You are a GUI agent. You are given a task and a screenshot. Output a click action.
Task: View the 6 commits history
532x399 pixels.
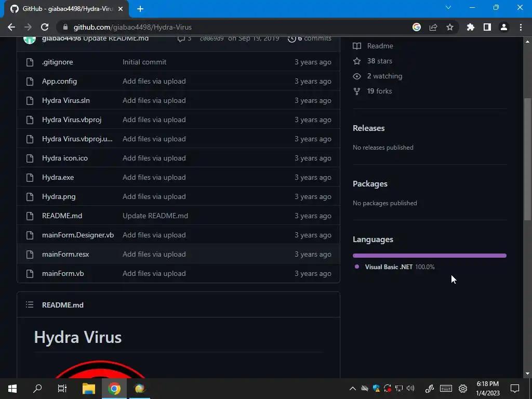pos(310,38)
